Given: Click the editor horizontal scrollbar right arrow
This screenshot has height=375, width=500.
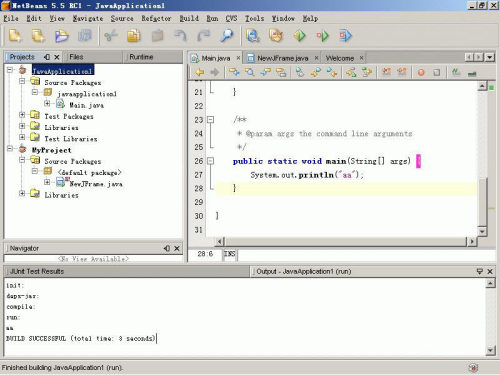Looking at the screenshot, I should (x=471, y=241).
